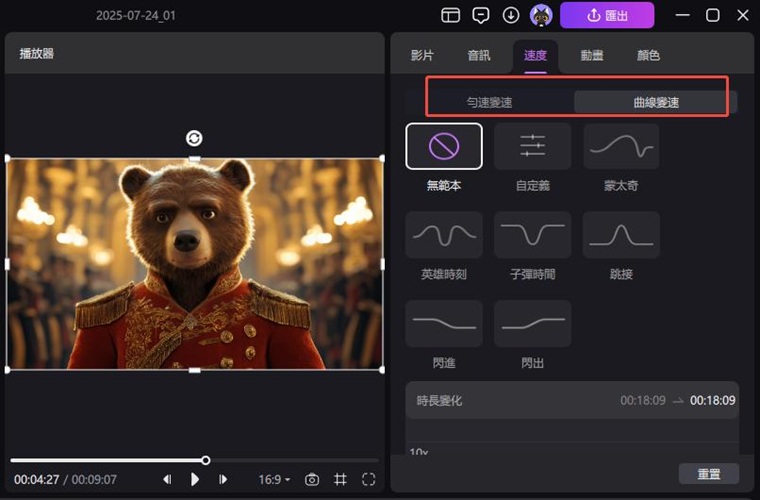Click the rotate handle above the video
This screenshot has height=500, width=760.
pos(194,138)
